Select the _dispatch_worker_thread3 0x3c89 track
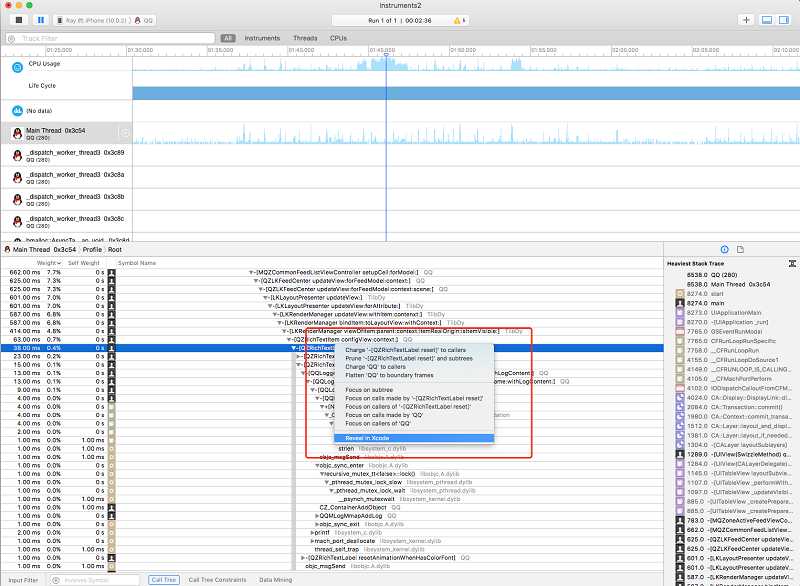Screen dimensions: 800x586 (x=66, y=156)
